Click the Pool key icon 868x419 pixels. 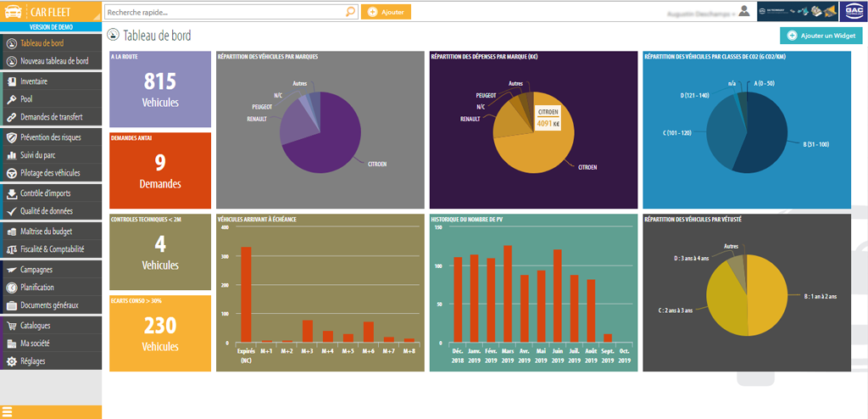click(11, 99)
